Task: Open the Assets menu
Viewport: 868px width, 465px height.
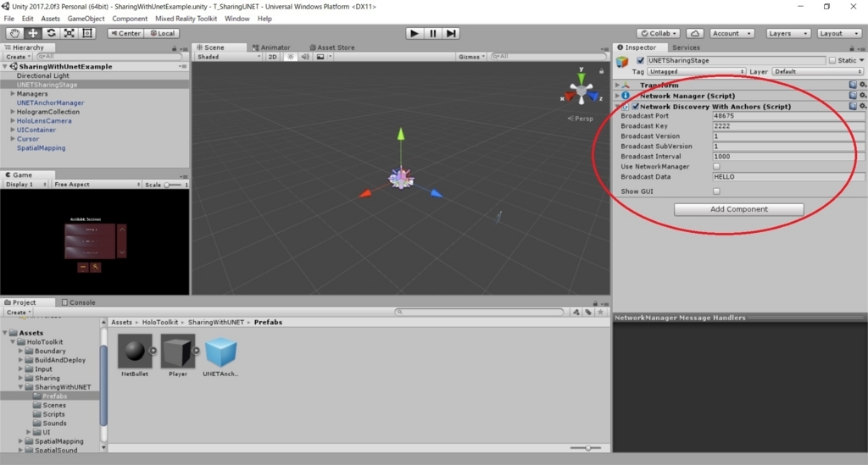Action: coord(50,19)
